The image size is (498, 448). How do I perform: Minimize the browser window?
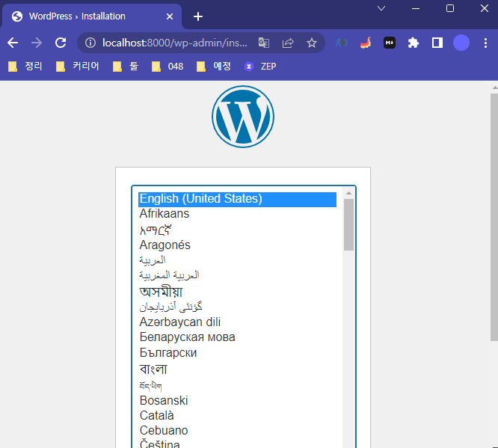(x=416, y=8)
